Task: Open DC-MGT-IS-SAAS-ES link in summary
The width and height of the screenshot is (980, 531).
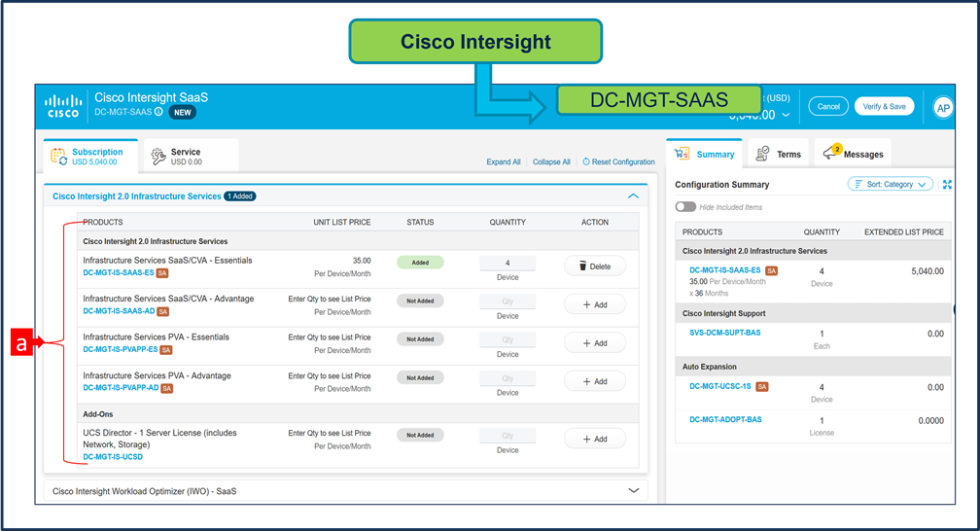Action: coord(725,270)
